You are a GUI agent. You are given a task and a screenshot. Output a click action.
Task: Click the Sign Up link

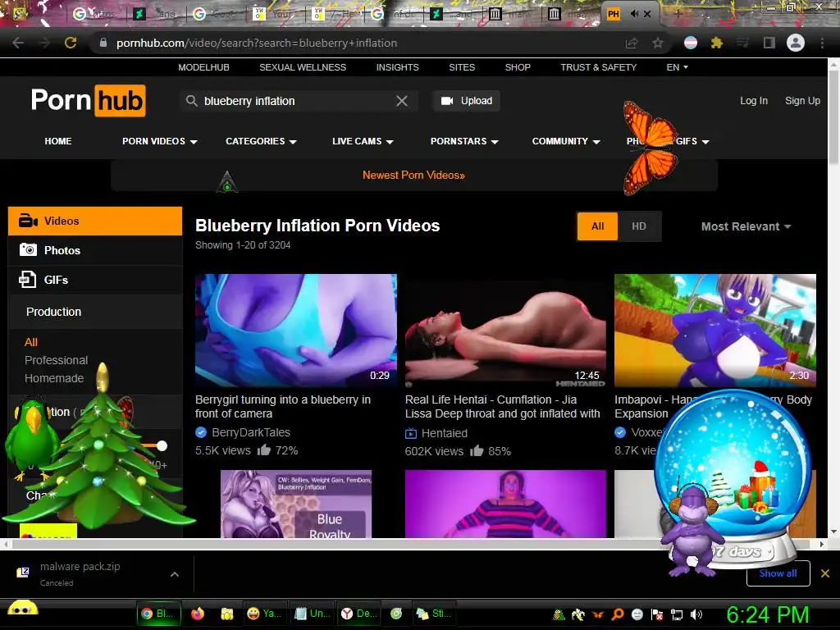(x=802, y=101)
